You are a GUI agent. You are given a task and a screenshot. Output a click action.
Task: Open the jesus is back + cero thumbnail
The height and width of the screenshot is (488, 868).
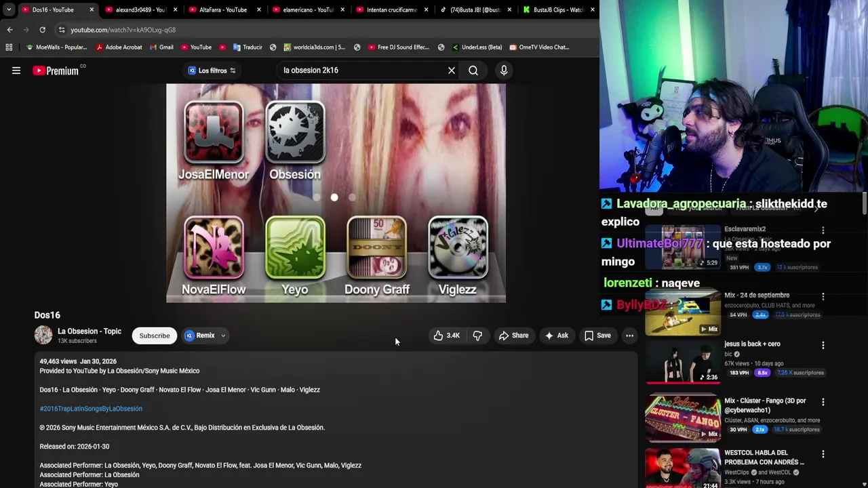[x=683, y=361]
